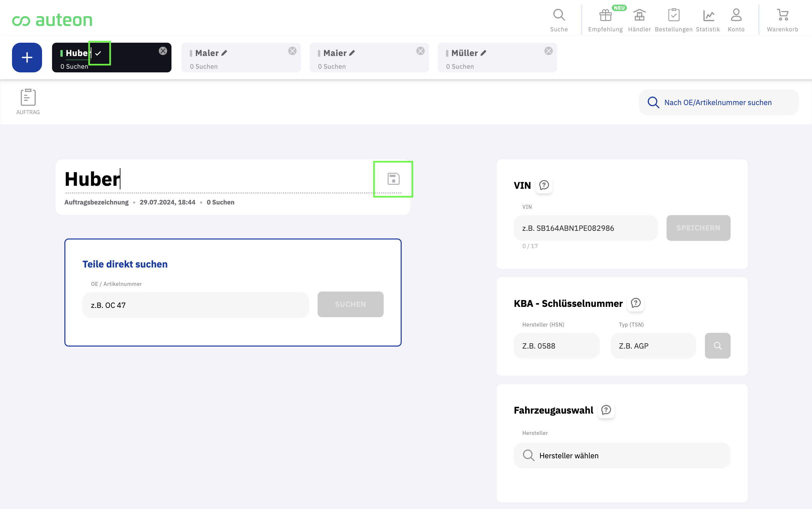The width and height of the screenshot is (812, 509).
Task: Click the Suche magnifier in header
Action: point(559,15)
